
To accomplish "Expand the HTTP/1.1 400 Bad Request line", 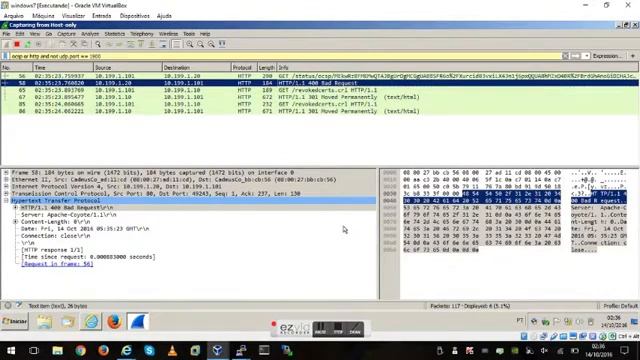I will click(x=16, y=207).
